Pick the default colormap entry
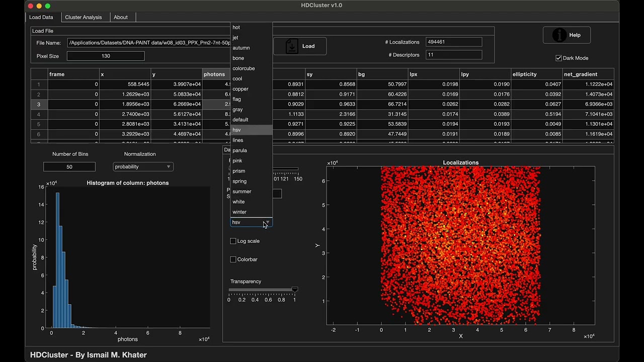Viewport: 644px width, 362px height. point(251,120)
